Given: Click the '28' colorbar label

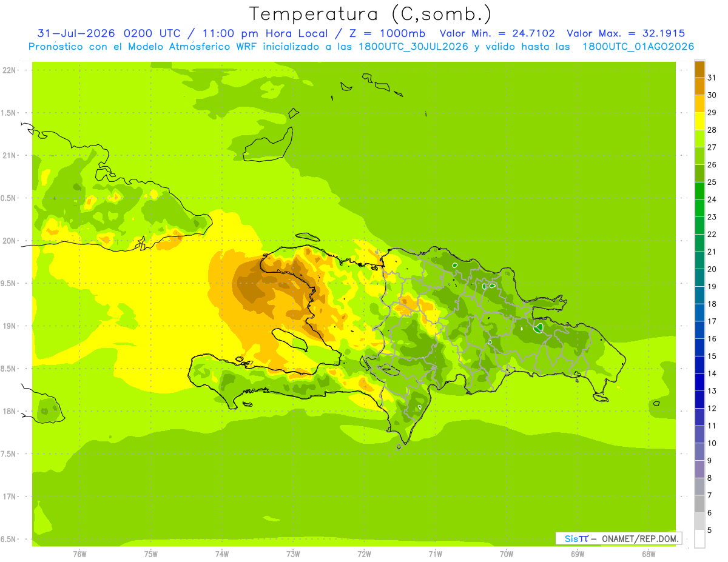Looking at the screenshot, I should pyautogui.click(x=712, y=130).
